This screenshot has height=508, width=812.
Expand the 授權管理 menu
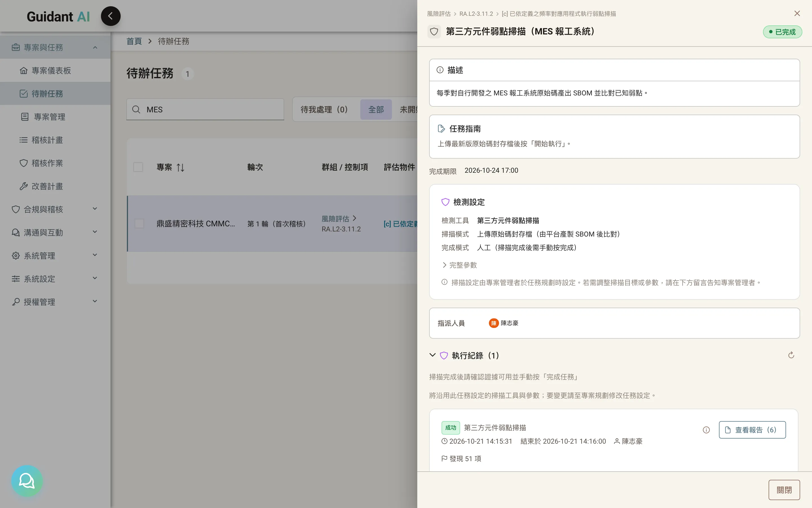55,302
